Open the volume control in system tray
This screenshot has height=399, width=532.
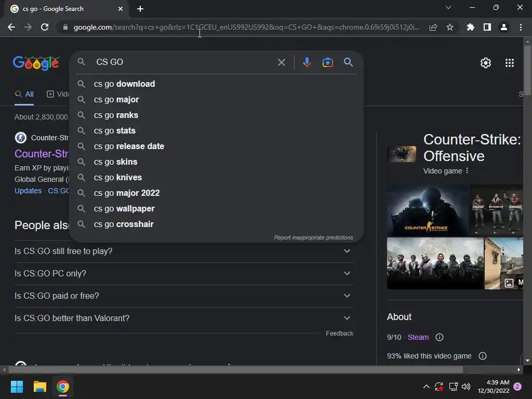pos(466,387)
